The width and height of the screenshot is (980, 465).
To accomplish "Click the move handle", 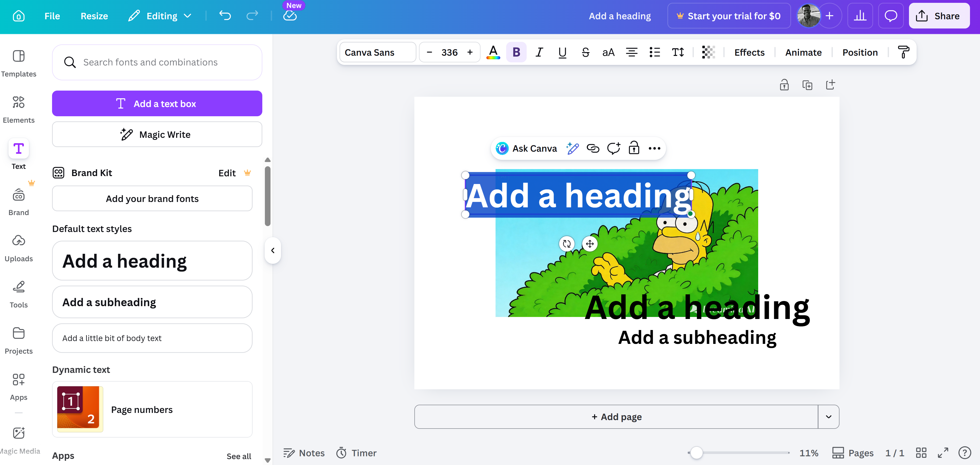I will 590,244.
